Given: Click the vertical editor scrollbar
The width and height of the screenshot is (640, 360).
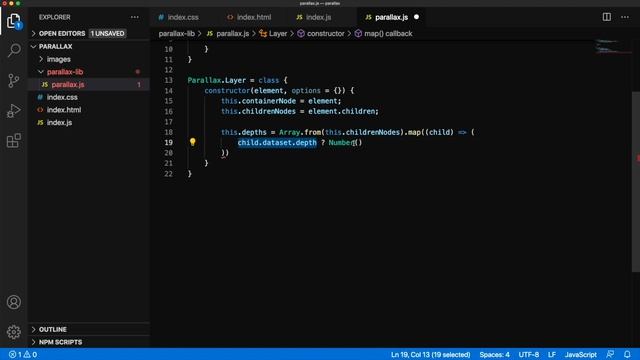Looking at the screenshot, I should coord(636,182).
